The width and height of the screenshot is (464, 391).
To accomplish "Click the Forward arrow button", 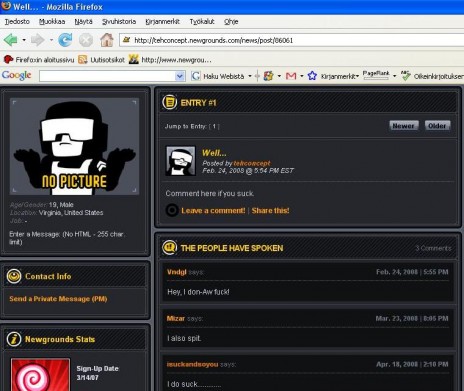I will [x=37, y=40].
